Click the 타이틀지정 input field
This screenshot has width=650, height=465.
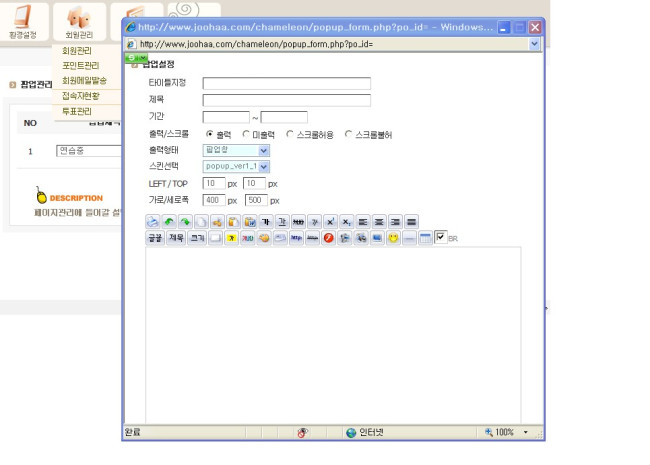[x=286, y=83]
